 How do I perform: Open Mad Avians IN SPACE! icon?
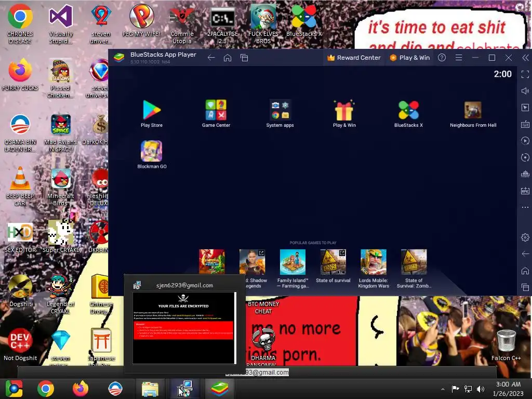click(60, 133)
